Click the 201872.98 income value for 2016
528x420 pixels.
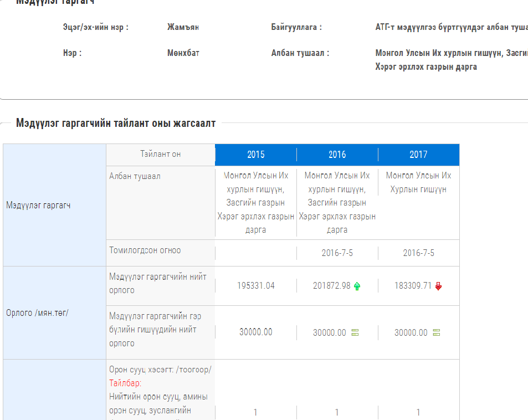pos(331,286)
